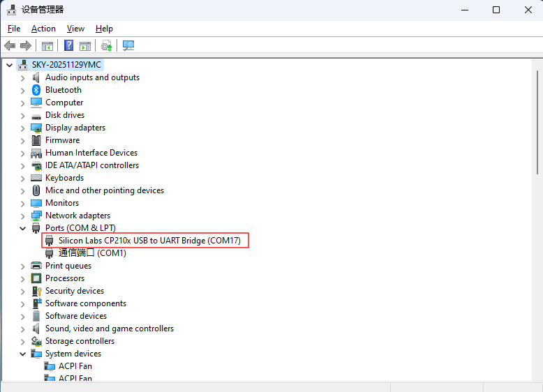Open the Help menu
Image resolution: width=543 pixels, height=392 pixels.
point(104,29)
